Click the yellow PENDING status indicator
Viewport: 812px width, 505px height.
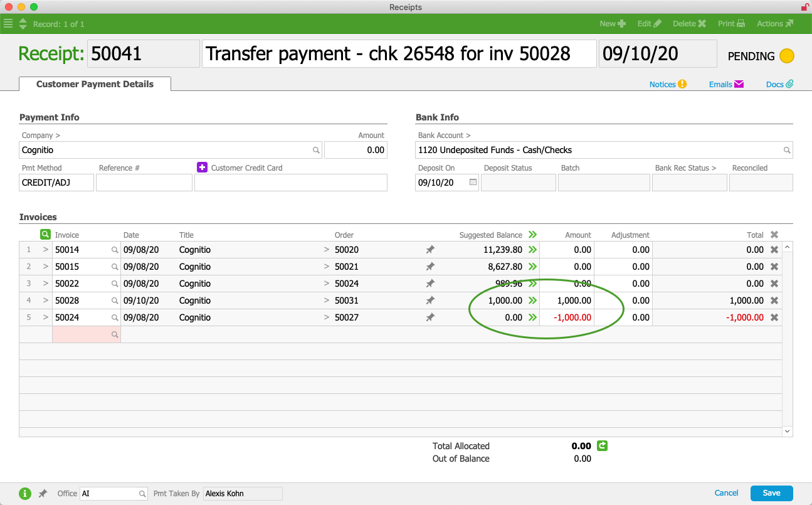point(787,56)
